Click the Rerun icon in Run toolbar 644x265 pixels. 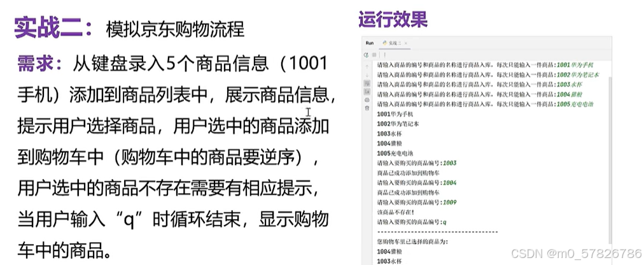366,55
